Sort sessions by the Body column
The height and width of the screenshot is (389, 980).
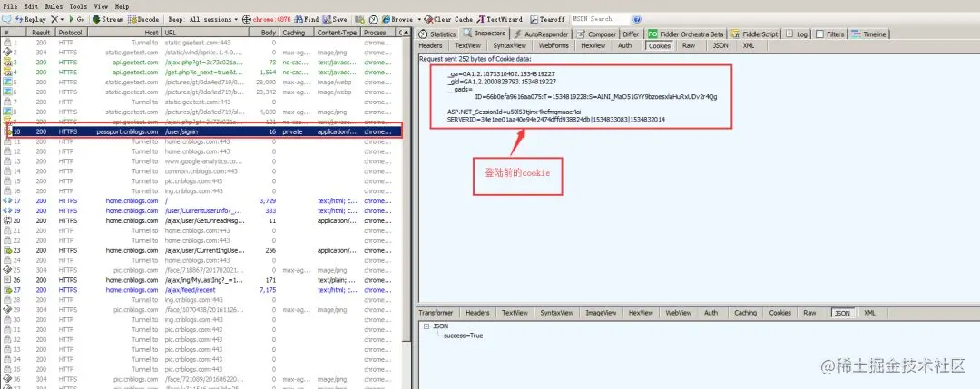pyautogui.click(x=263, y=33)
